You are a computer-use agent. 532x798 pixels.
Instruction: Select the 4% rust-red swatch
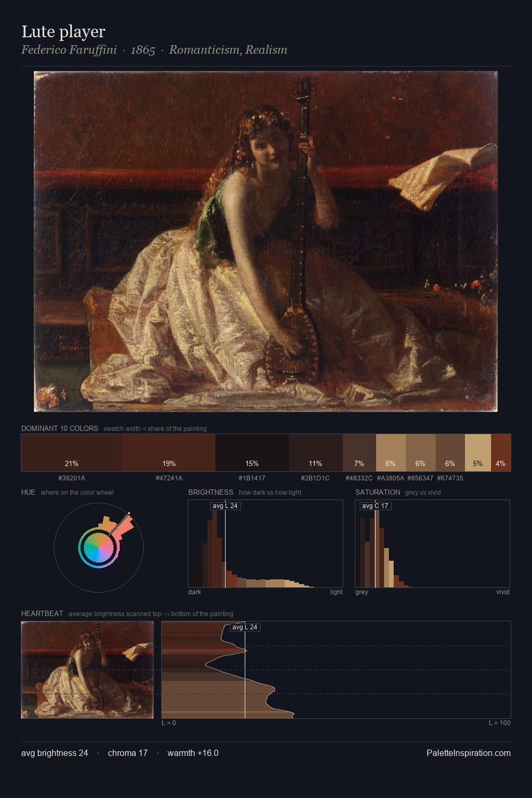501,453
